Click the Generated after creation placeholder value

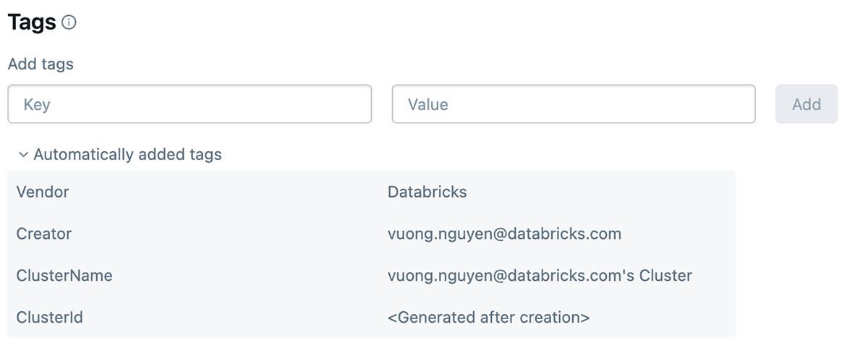[x=488, y=318]
